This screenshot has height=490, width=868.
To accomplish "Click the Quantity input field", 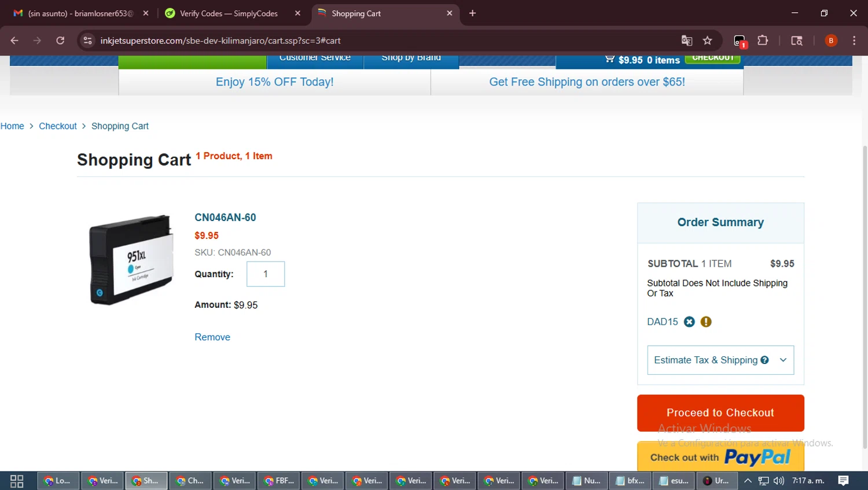I will (266, 274).
